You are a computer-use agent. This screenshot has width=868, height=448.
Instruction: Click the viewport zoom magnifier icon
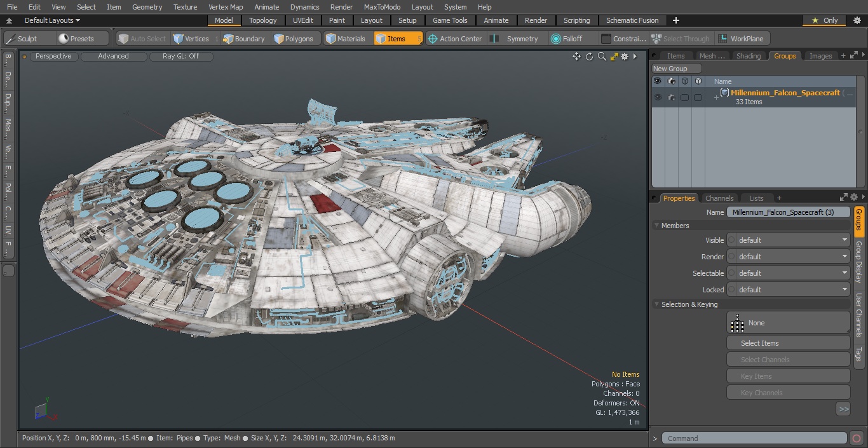click(x=602, y=57)
